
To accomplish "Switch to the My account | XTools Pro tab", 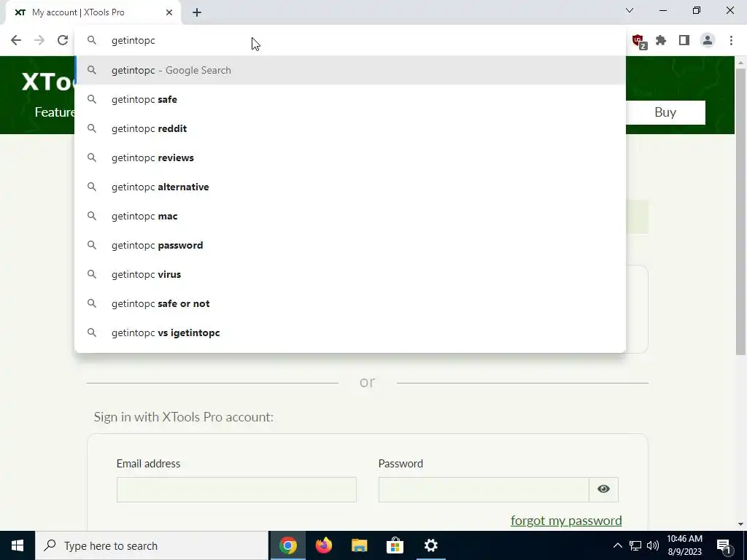I will (x=93, y=12).
